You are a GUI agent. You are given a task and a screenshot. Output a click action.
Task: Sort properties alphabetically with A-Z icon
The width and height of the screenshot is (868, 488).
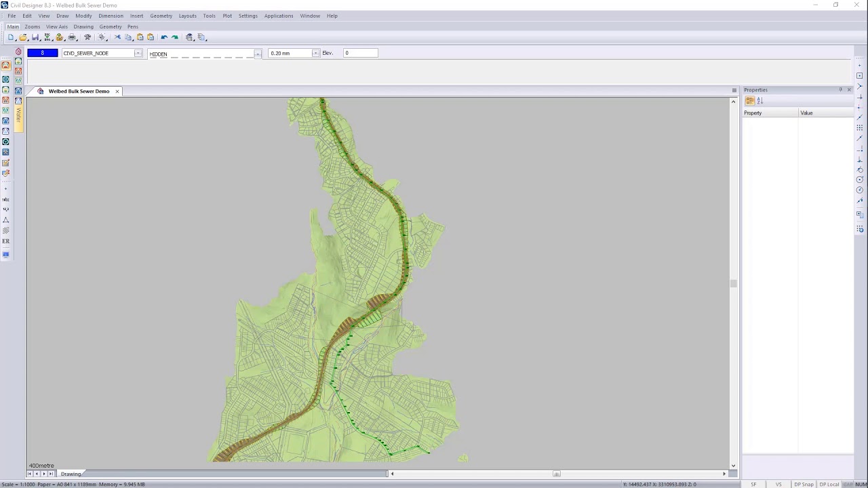click(x=759, y=101)
